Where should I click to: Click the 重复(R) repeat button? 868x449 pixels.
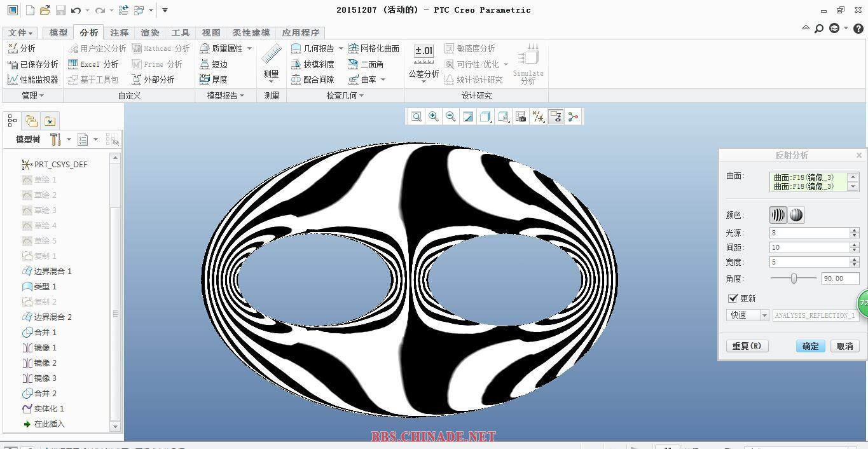click(x=747, y=346)
